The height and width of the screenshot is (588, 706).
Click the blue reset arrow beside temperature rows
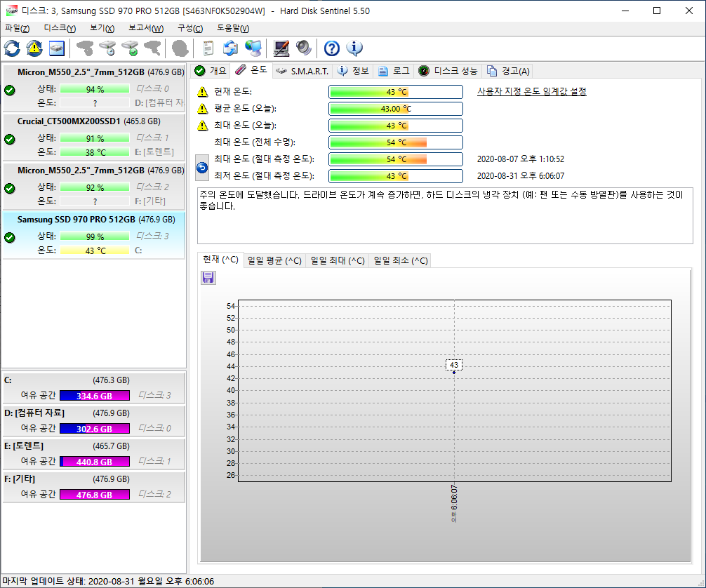[x=202, y=168]
